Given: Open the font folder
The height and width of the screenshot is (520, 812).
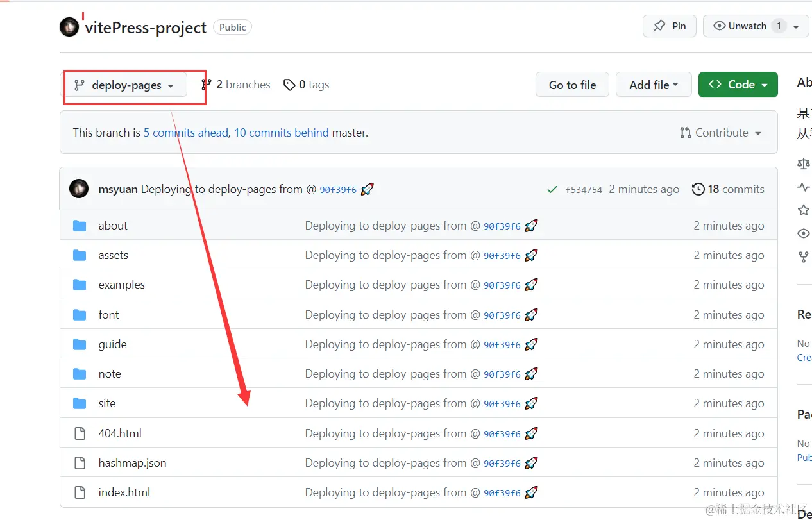Looking at the screenshot, I should point(108,315).
